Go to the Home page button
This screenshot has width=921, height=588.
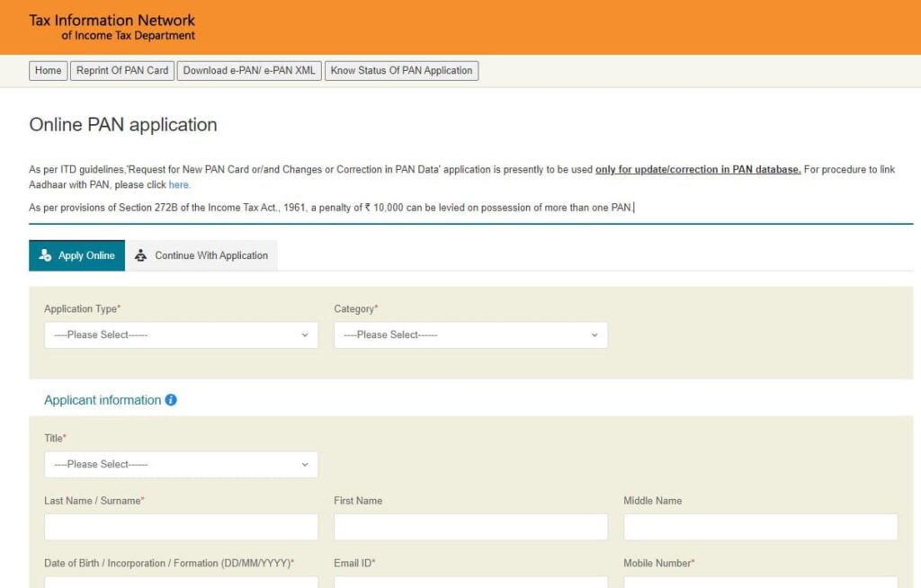(x=49, y=71)
